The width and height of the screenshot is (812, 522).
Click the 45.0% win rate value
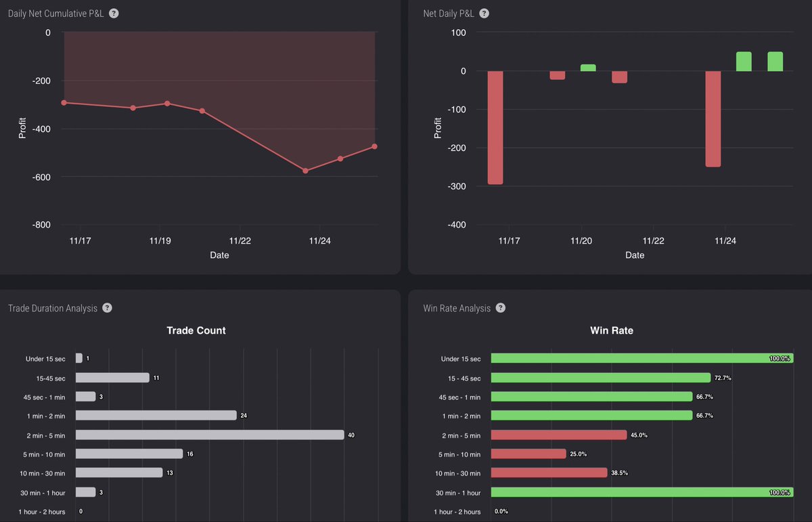point(639,435)
